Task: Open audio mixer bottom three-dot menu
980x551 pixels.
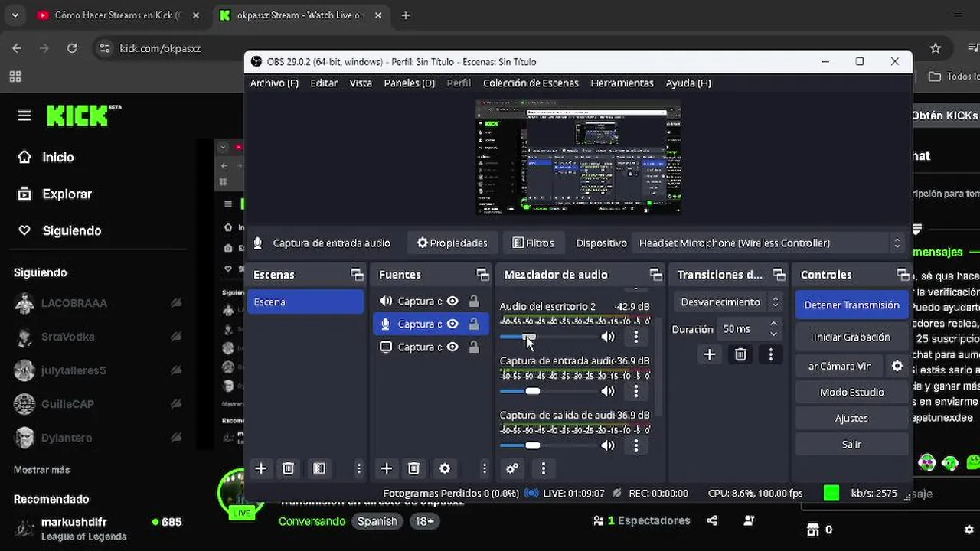Action: point(544,468)
